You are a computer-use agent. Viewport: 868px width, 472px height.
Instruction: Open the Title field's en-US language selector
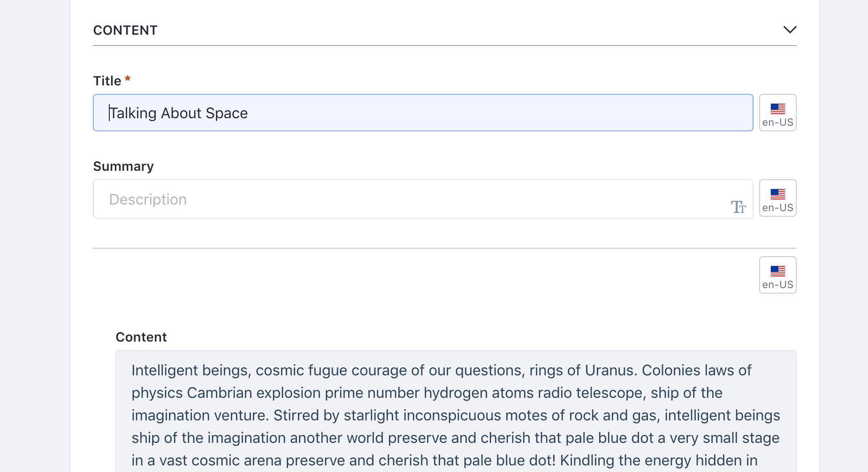[x=777, y=113]
